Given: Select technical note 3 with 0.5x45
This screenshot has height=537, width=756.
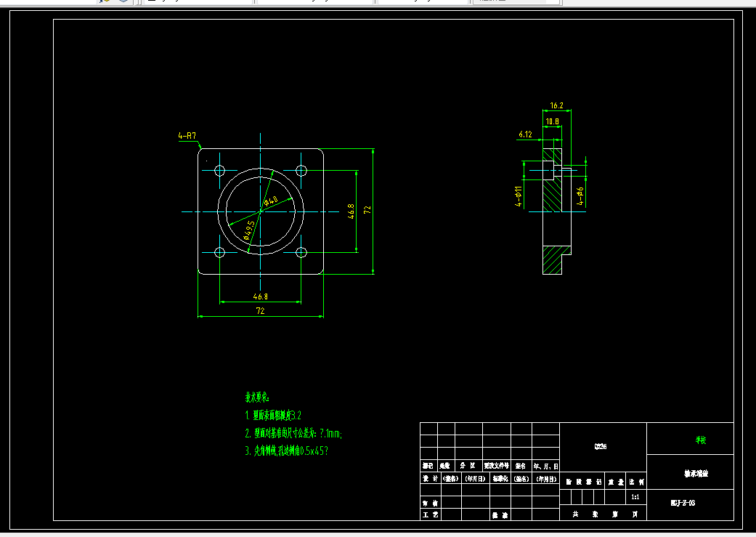Looking at the screenshot, I should coord(286,451).
